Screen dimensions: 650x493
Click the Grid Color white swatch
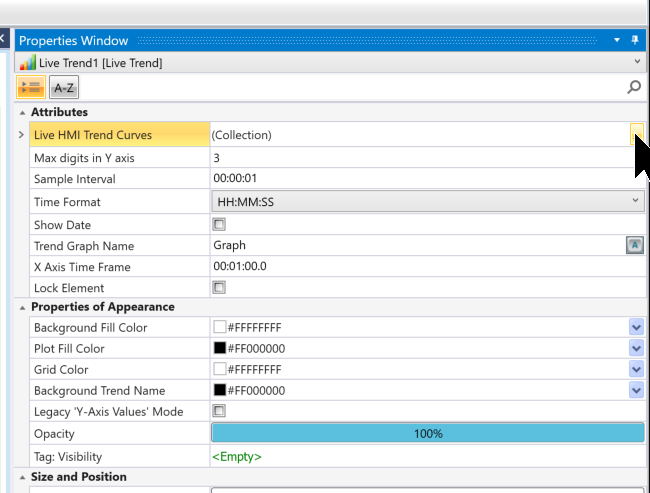tap(219, 369)
